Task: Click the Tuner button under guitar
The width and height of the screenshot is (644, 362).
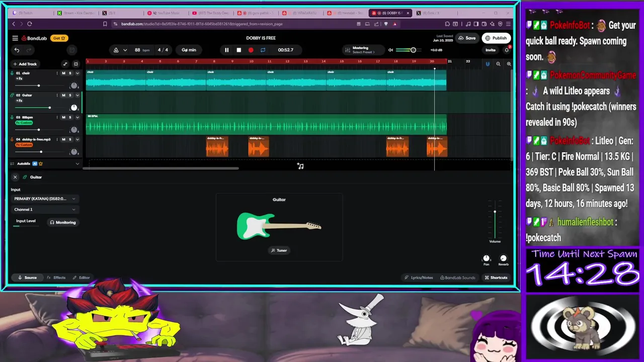Action: (x=279, y=250)
